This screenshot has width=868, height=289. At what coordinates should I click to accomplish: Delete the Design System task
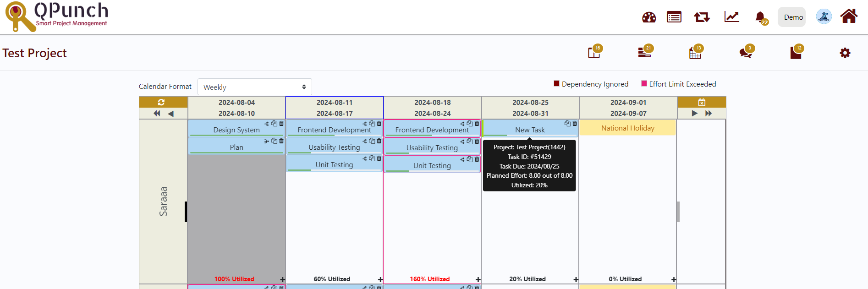(281, 124)
